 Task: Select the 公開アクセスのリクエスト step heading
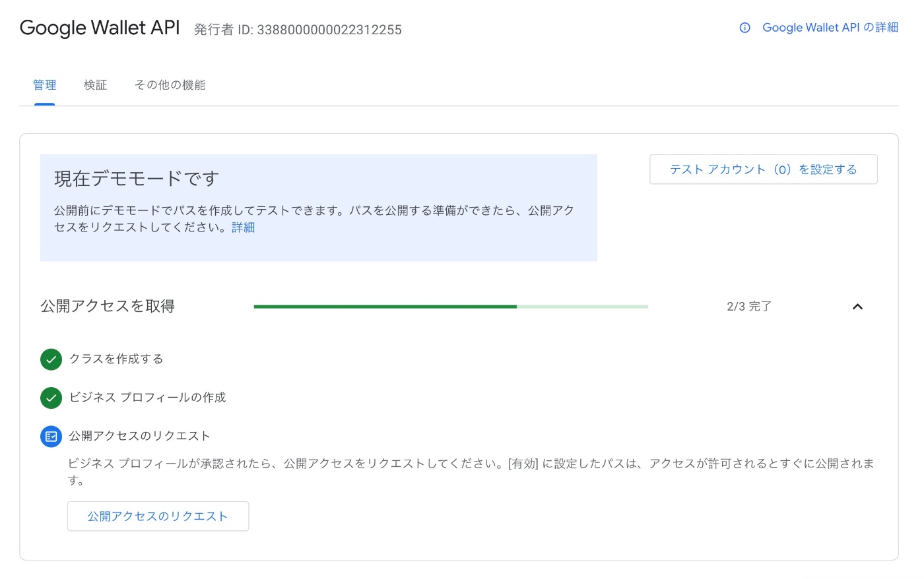(139, 436)
